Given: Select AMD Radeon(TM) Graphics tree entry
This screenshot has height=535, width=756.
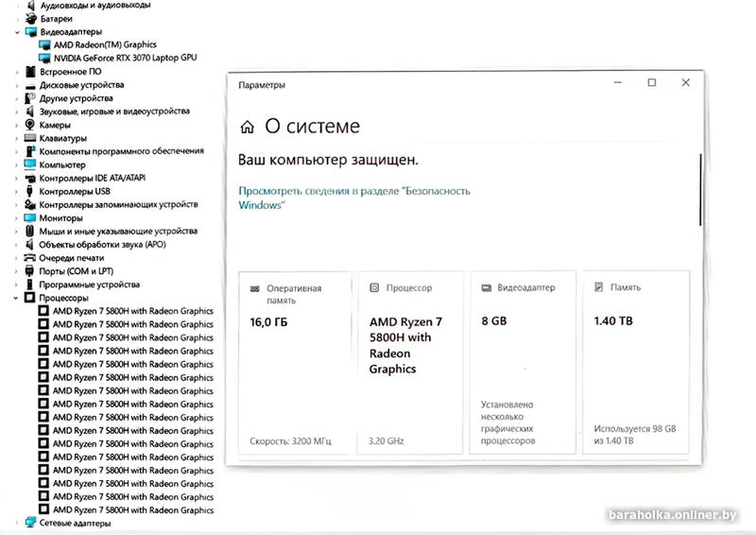Looking at the screenshot, I should tap(105, 44).
